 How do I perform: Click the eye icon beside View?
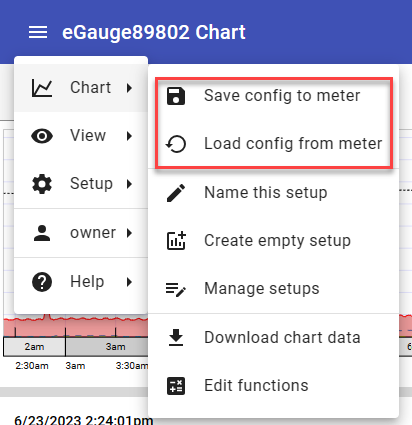tap(42, 136)
